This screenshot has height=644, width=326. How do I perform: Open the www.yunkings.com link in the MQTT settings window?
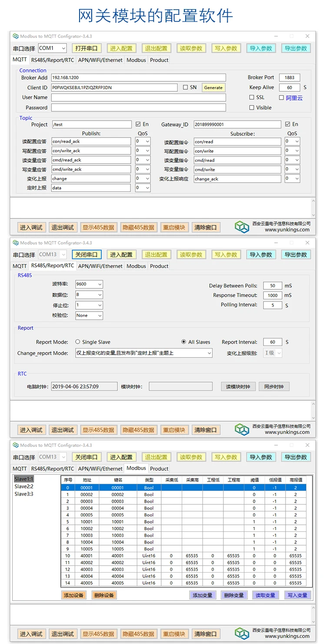(x=287, y=230)
